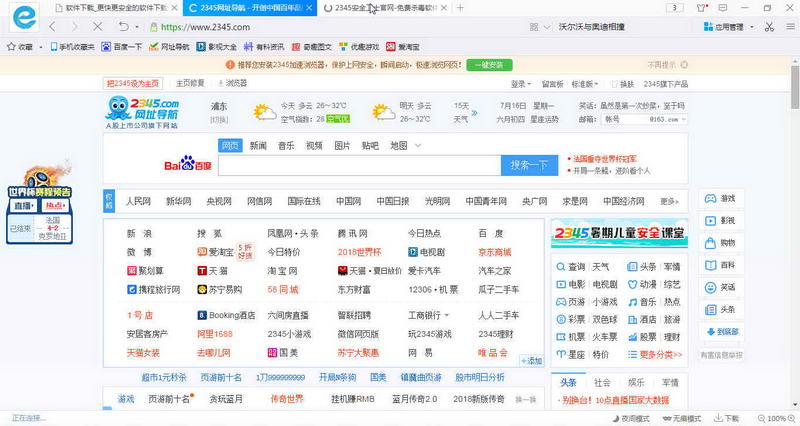Click the 影视 sidebar shortcut
800x426 pixels.
720,221
